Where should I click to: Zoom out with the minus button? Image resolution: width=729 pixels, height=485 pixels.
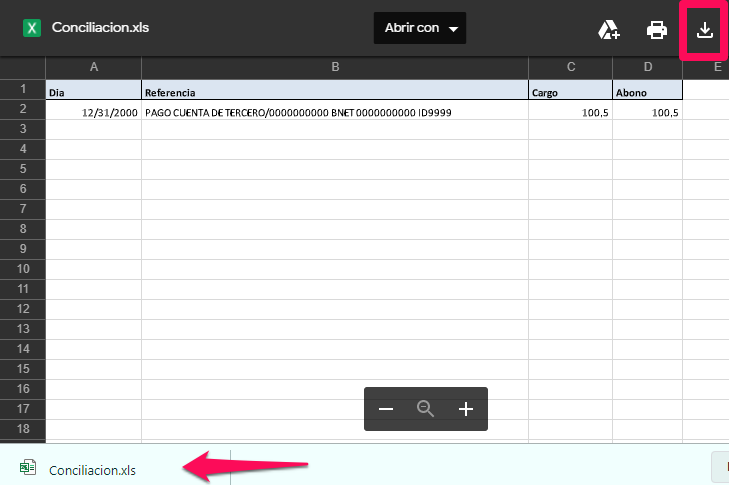[x=386, y=409]
